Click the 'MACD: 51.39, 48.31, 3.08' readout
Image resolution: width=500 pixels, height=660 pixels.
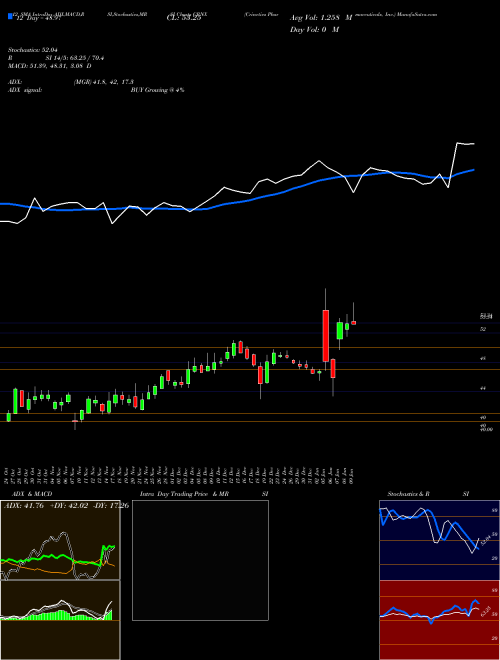pyautogui.click(x=50, y=66)
